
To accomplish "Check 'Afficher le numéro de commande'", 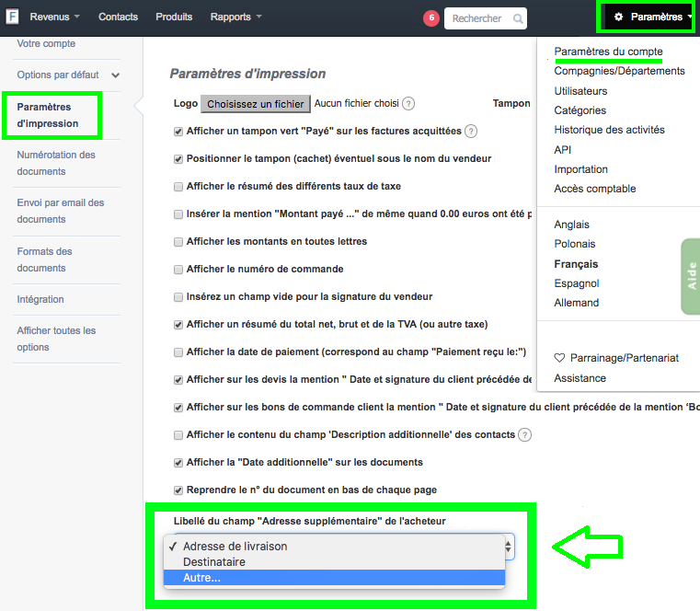I will click(x=178, y=270).
